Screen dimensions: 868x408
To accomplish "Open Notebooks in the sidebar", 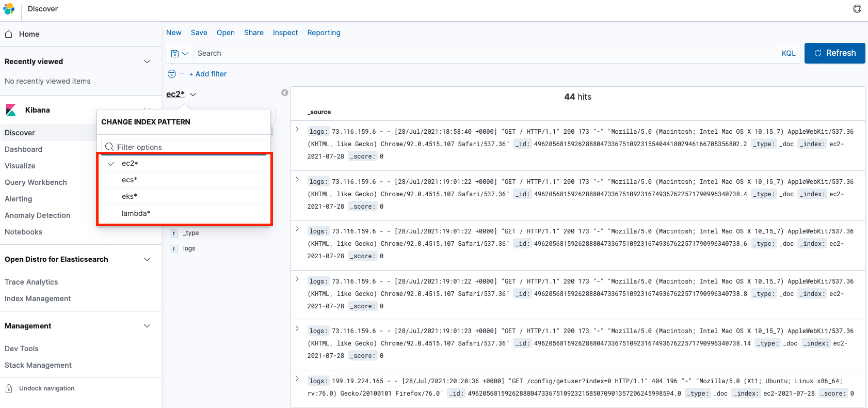I will pyautogui.click(x=24, y=232).
